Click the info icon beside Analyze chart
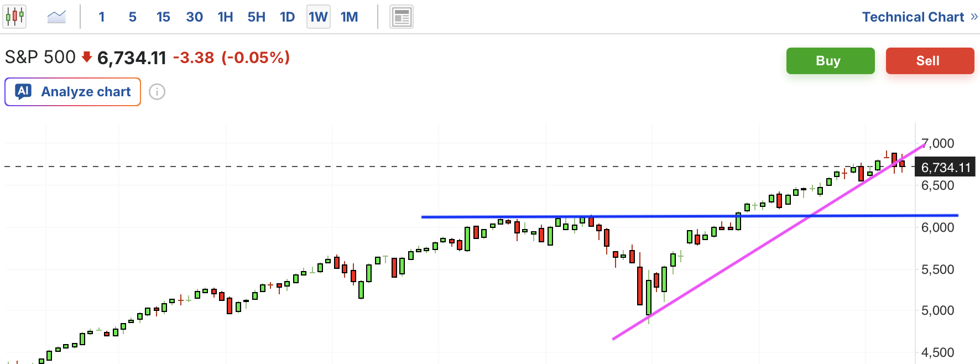Screen dimensions: 980x364 pos(157,92)
